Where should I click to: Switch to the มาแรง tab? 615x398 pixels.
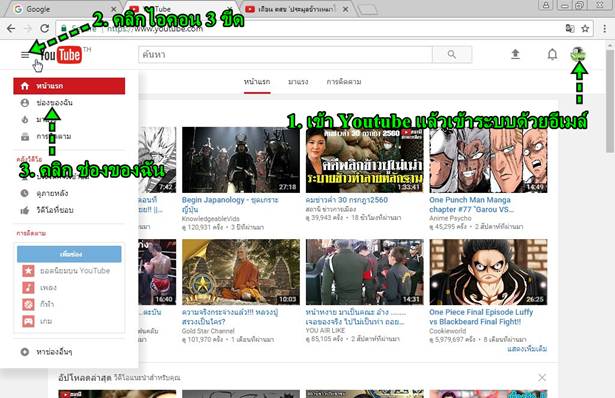coord(298,82)
